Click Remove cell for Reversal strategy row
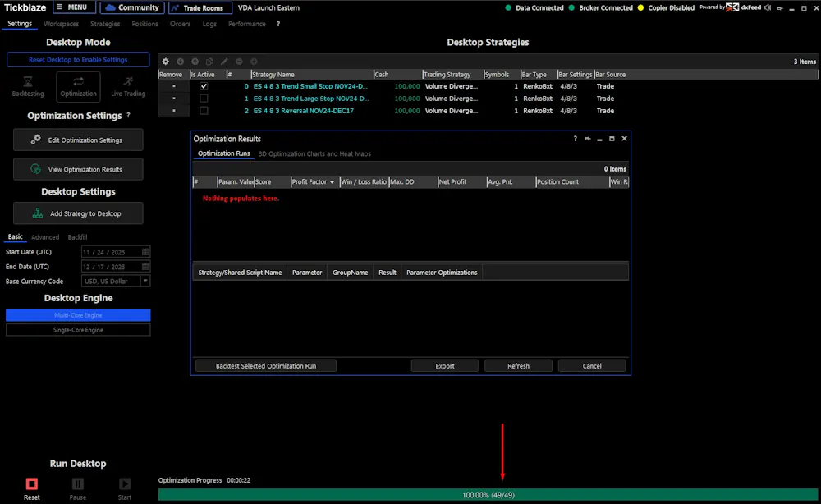 [173, 111]
